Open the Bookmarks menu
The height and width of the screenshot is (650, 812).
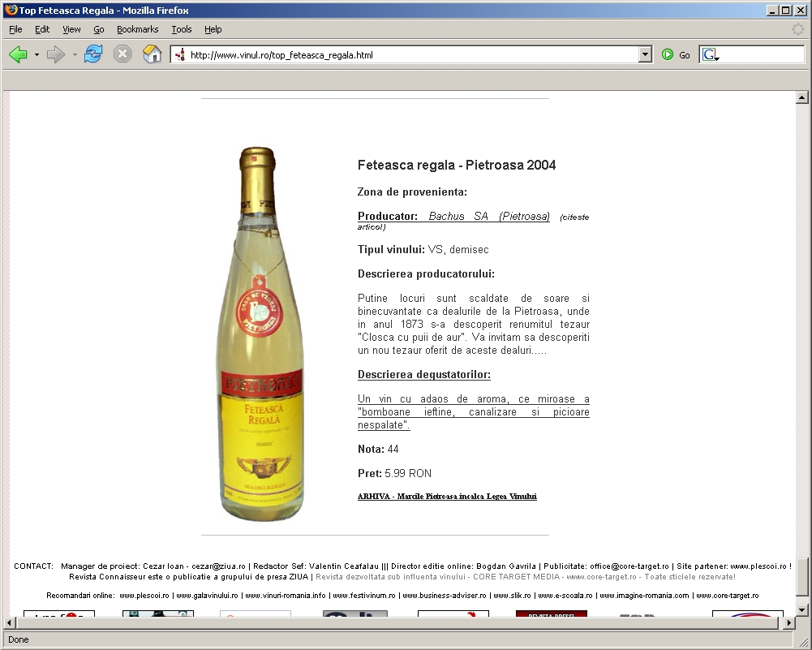pos(137,29)
